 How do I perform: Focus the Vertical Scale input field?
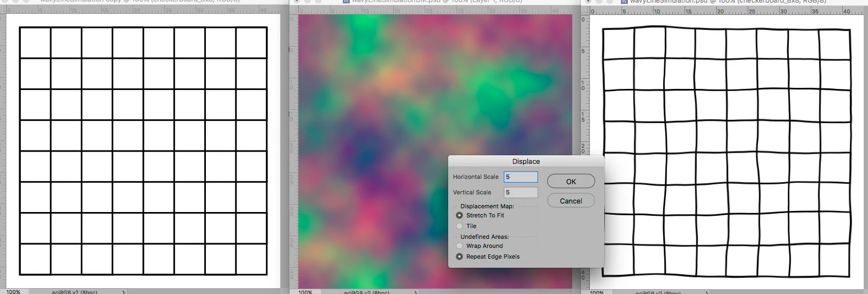(x=520, y=192)
